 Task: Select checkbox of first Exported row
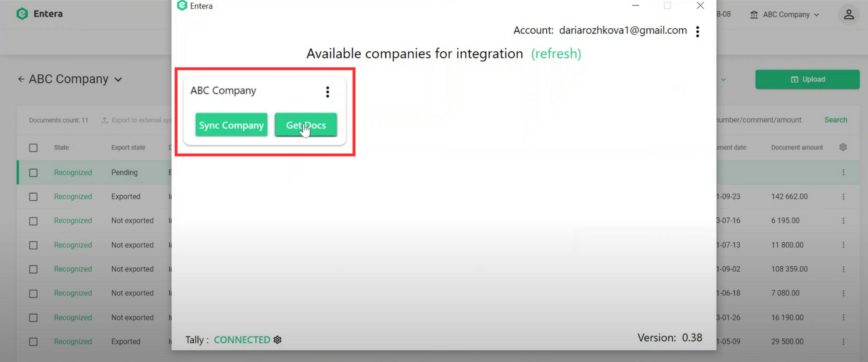pyautogui.click(x=33, y=197)
